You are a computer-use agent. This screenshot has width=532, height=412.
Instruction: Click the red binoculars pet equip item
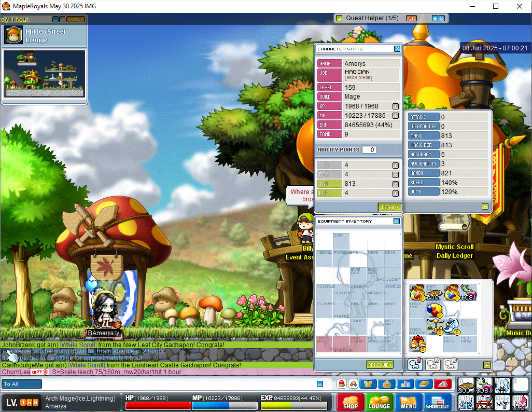click(417, 344)
